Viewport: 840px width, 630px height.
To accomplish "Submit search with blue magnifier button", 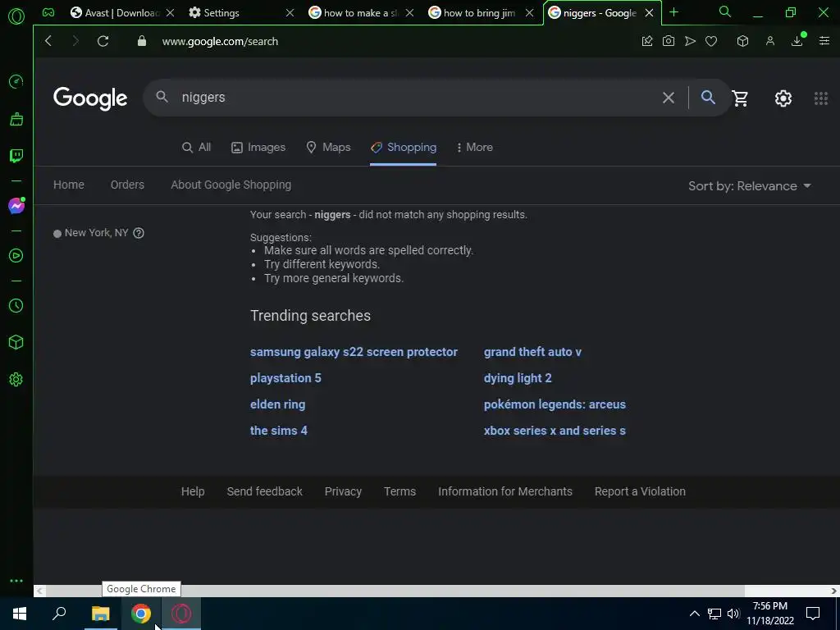I will pyautogui.click(x=708, y=97).
